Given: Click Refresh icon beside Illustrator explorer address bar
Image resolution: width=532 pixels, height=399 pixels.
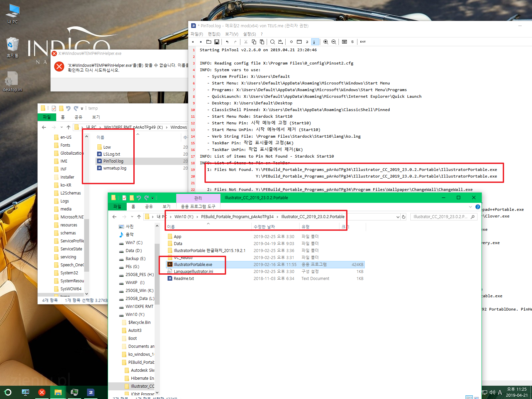Looking at the screenshot, I should pyautogui.click(x=404, y=217).
